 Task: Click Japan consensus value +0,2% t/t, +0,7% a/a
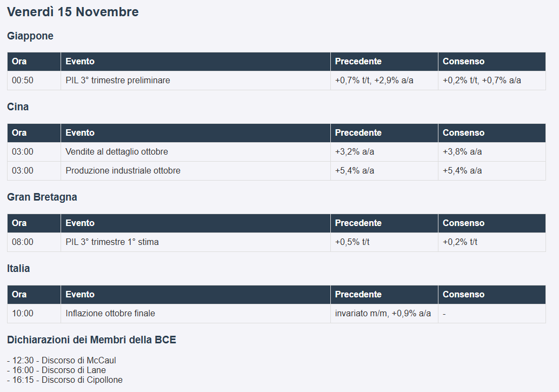tap(482, 80)
